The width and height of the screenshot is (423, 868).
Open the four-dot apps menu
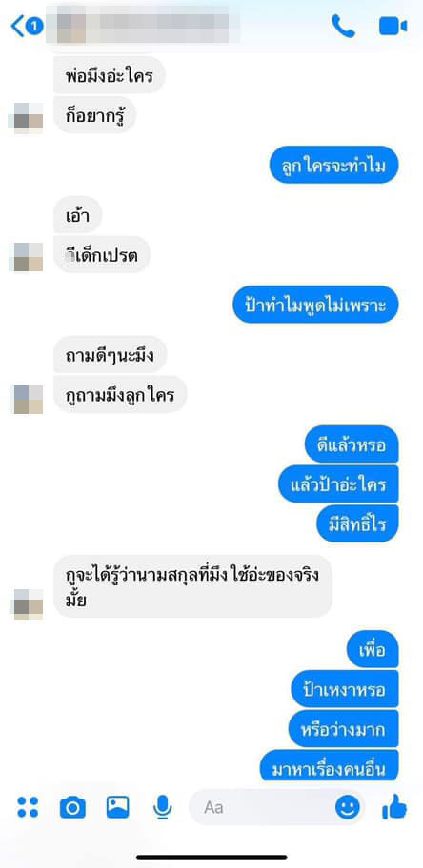coord(28,807)
